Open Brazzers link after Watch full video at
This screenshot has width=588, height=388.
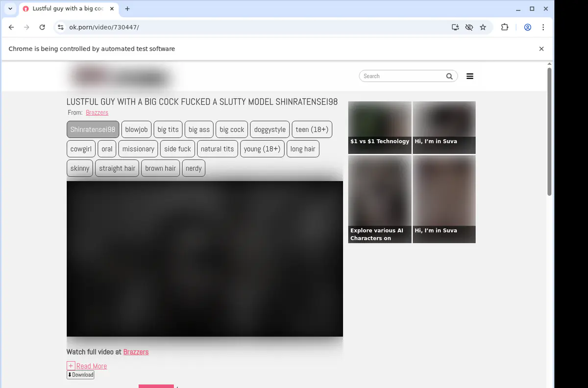136,352
